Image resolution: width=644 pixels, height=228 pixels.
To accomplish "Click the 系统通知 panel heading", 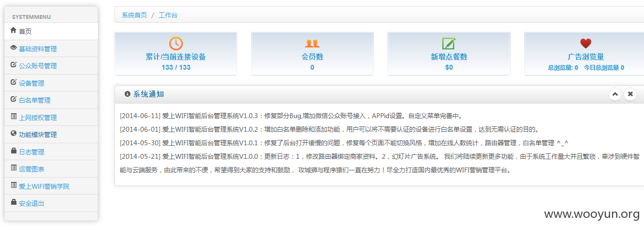I will coord(148,94).
